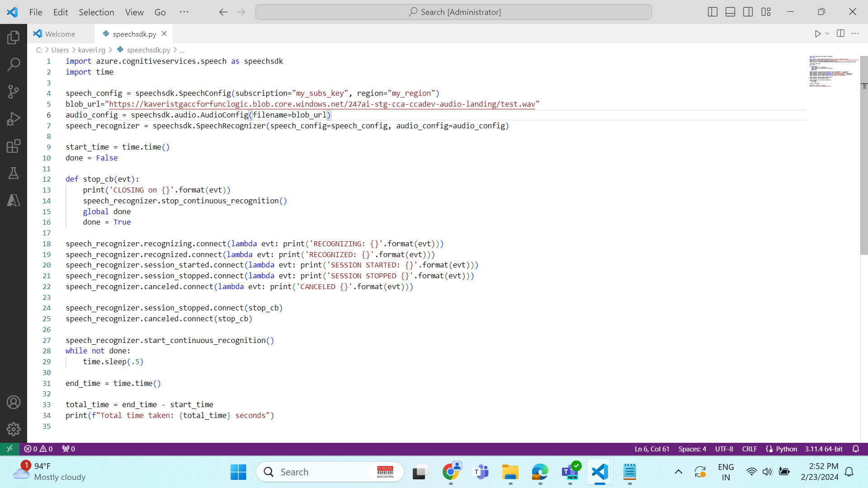868x488 pixels.
Task: Open the Selection menu
Action: coord(96,12)
